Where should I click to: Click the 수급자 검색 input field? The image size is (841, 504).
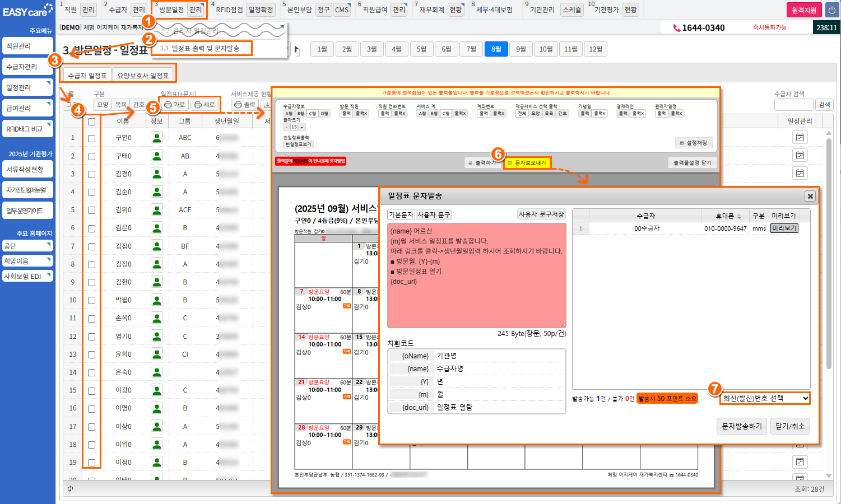tap(793, 105)
